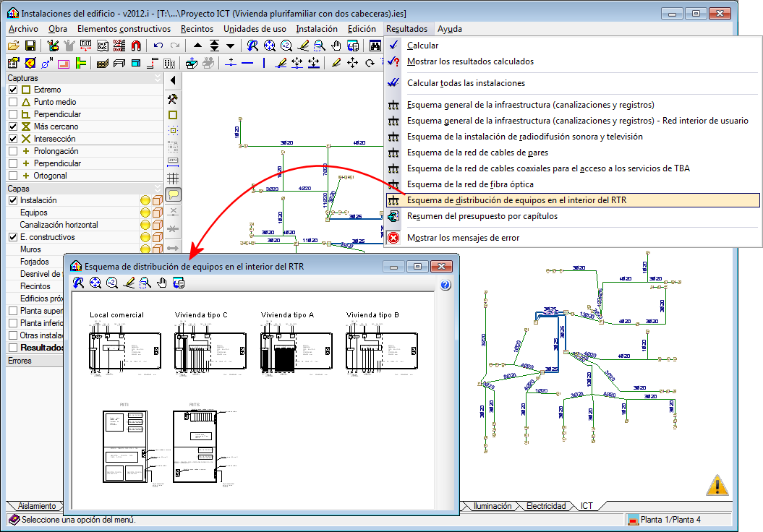Click the binoculars search icon
This screenshot has height=532, width=763.
375,46
